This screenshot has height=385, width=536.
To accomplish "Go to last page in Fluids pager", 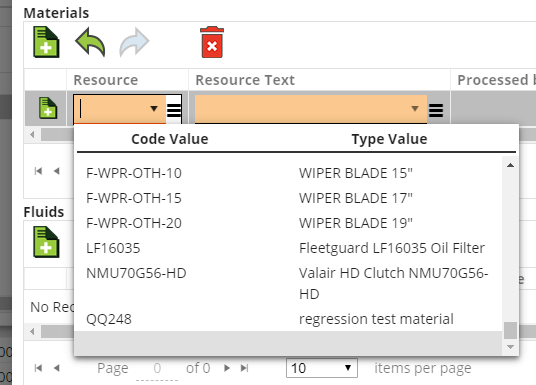I will pos(244,368).
